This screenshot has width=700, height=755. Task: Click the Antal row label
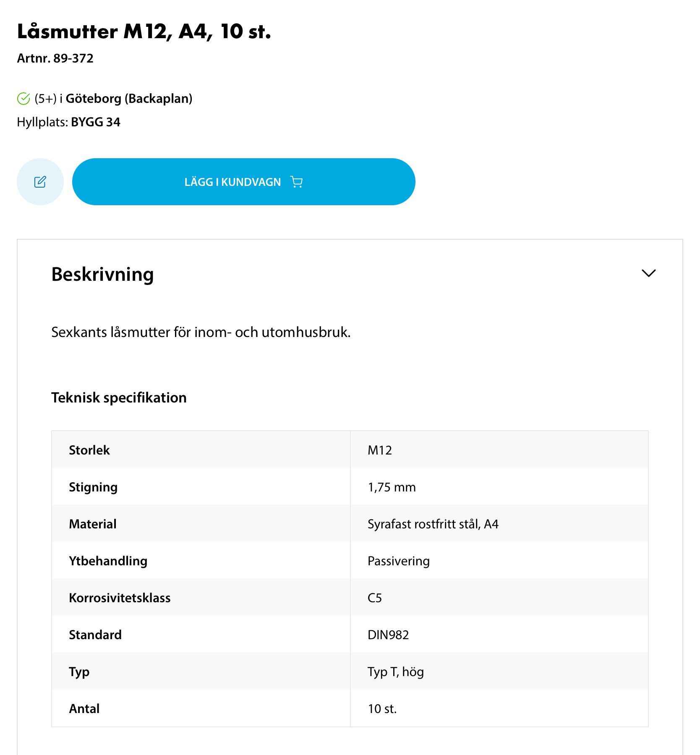(84, 708)
